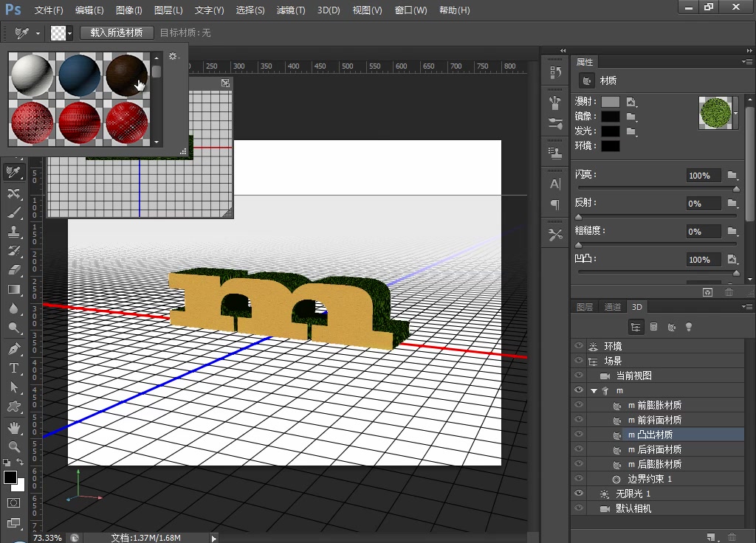Viewport: 756px width, 543px height.
Task: Select the Clone Stamp tool
Action: 14,232
